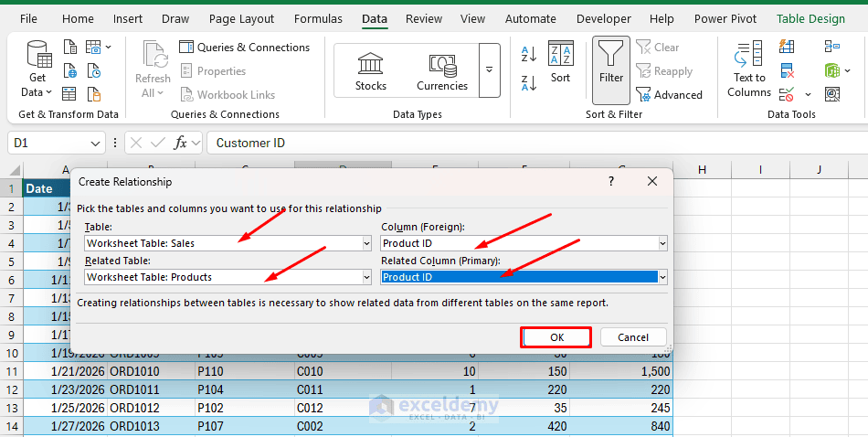Click the Existing Connections icon
868x437 pixels.
coord(94,94)
